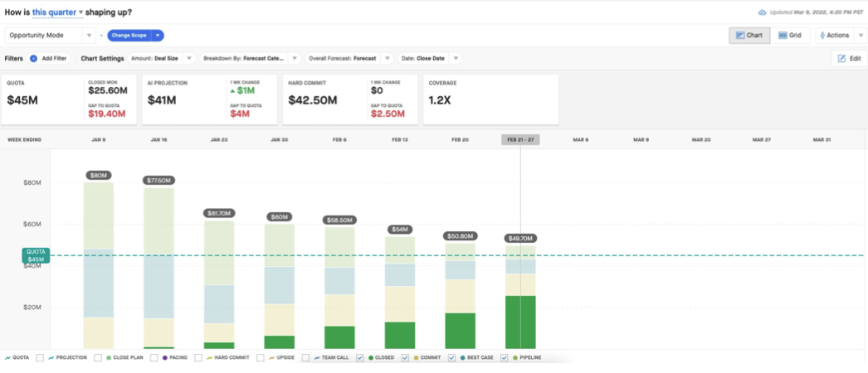The width and height of the screenshot is (868, 373).
Task: Click the Pipeline green legend dot
Action: [x=515, y=357]
